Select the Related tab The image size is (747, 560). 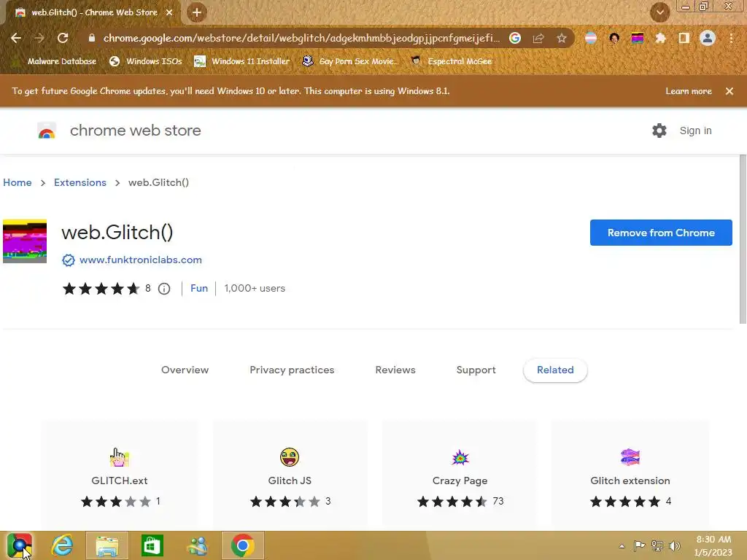coord(555,370)
